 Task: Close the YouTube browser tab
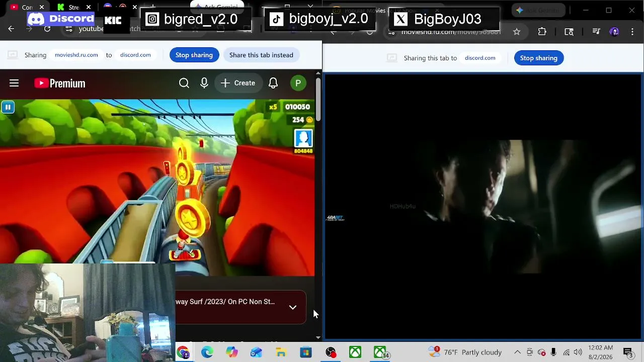42,7
